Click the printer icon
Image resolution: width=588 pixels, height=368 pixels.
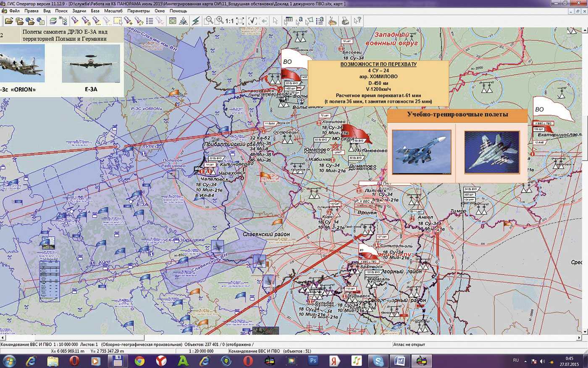pyautogui.click(x=345, y=21)
